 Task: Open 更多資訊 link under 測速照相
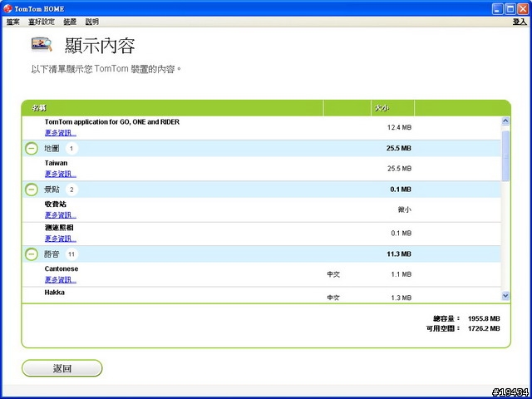61,239
